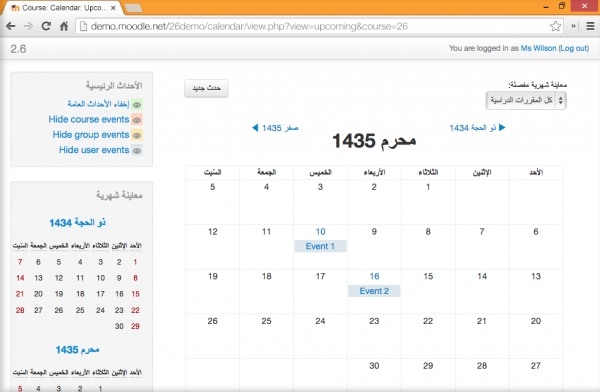Click day 1 in main calendar
Image resolution: width=600 pixels, height=392 pixels.
pyautogui.click(x=428, y=187)
